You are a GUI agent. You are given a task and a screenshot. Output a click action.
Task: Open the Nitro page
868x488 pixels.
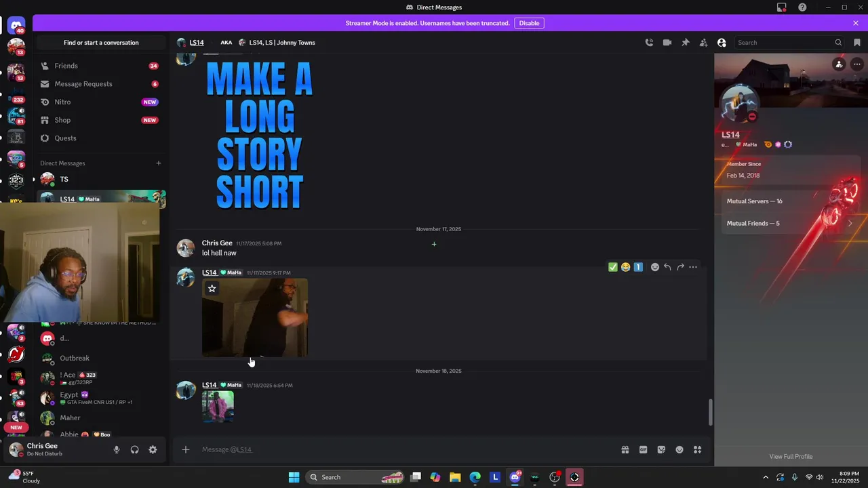100,102
